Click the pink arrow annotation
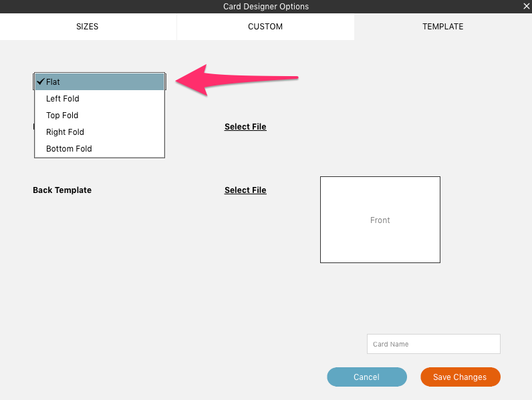 point(237,80)
